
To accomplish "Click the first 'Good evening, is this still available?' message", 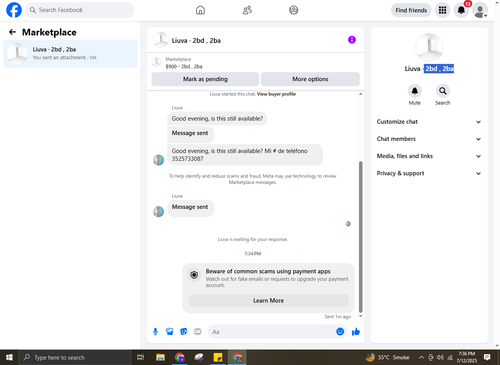I will [217, 119].
